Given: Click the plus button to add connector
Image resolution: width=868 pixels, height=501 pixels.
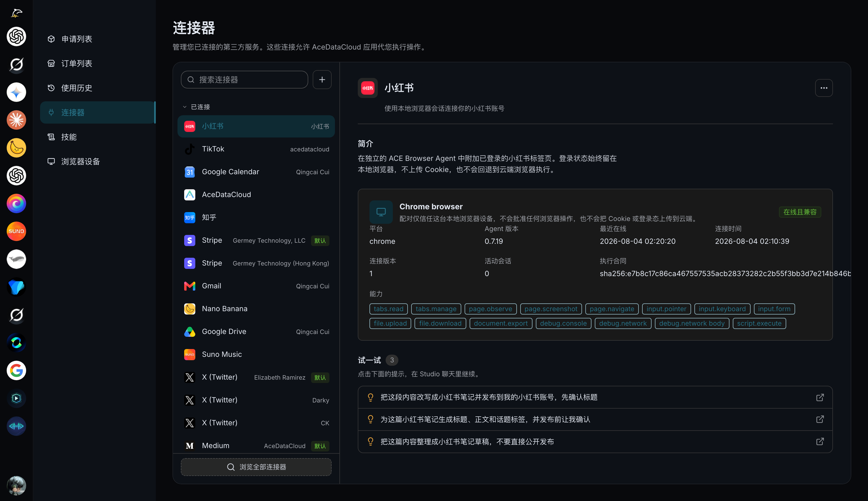Looking at the screenshot, I should 322,80.
